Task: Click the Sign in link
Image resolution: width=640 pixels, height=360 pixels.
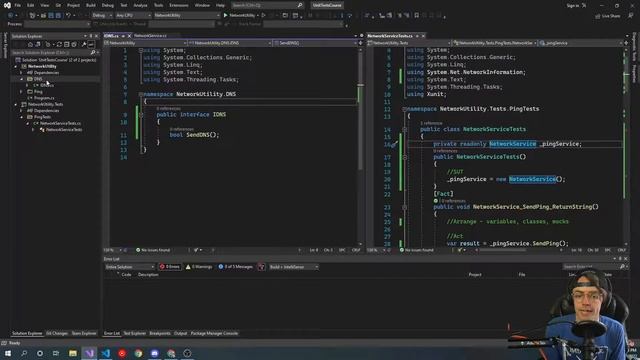Action: (x=573, y=6)
